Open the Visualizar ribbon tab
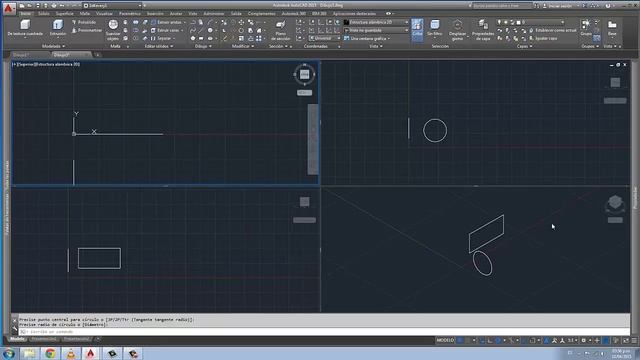 [x=104, y=13]
